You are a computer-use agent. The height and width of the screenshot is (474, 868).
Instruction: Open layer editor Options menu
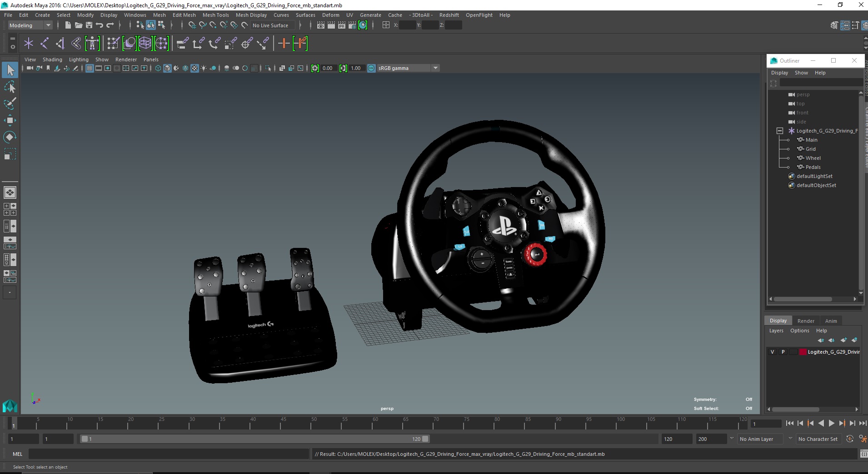tap(800, 331)
